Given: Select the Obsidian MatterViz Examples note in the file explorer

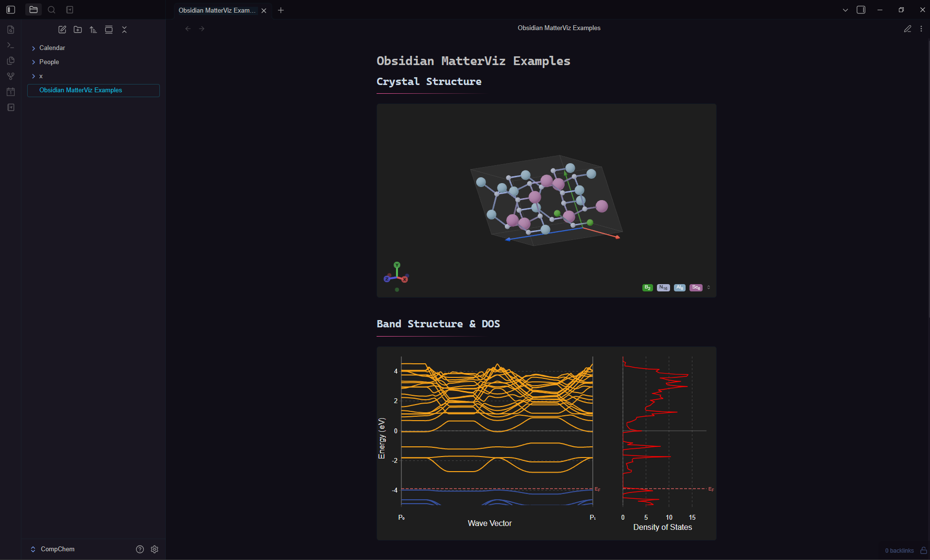Looking at the screenshot, I should tap(93, 90).
